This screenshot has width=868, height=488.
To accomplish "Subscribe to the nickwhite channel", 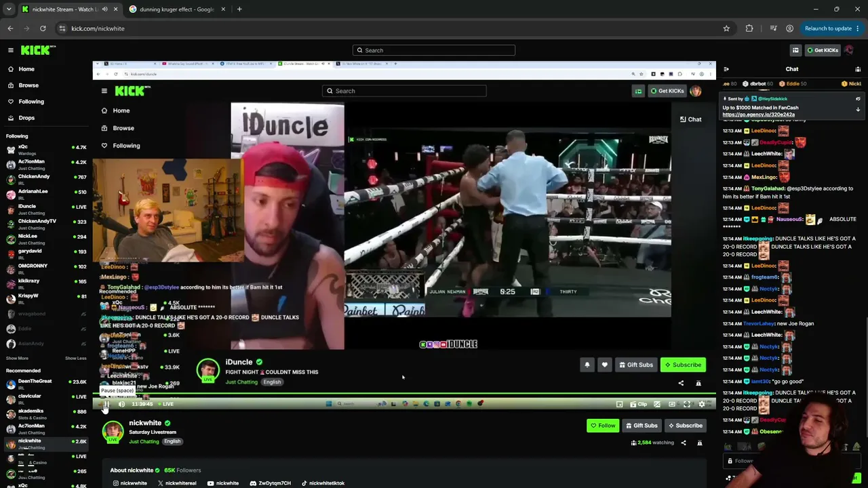I will click(x=685, y=426).
